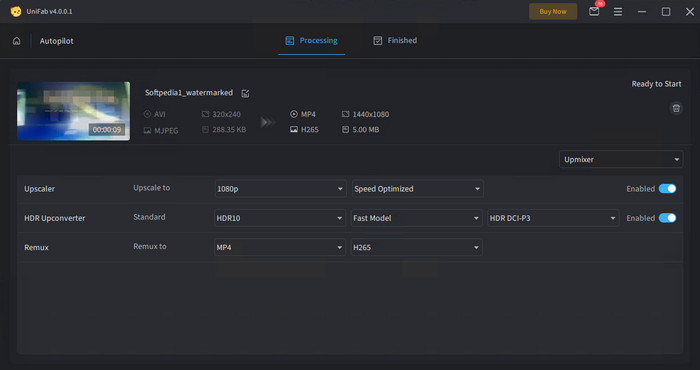Screen dimensions: 700x370
Task: Open the mail notifications icon
Action: coord(594,12)
